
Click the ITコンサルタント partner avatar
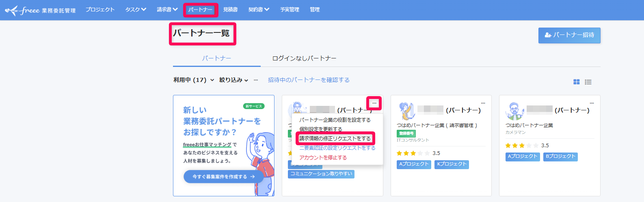(406, 111)
